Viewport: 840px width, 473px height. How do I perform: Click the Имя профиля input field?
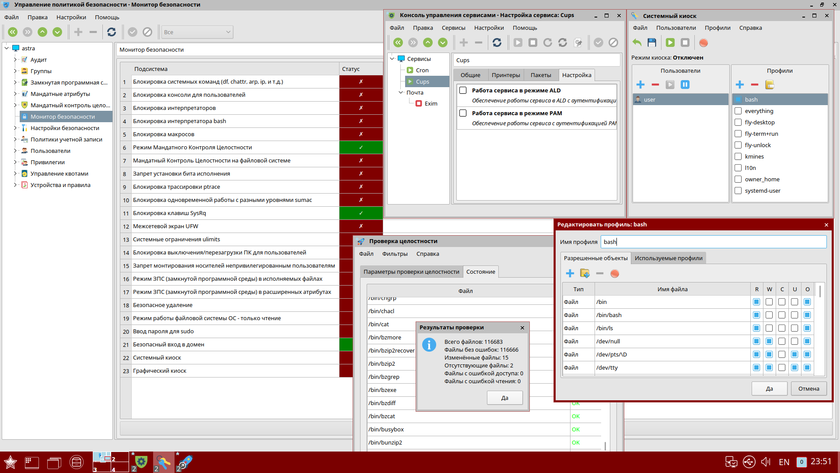pyautogui.click(x=713, y=242)
